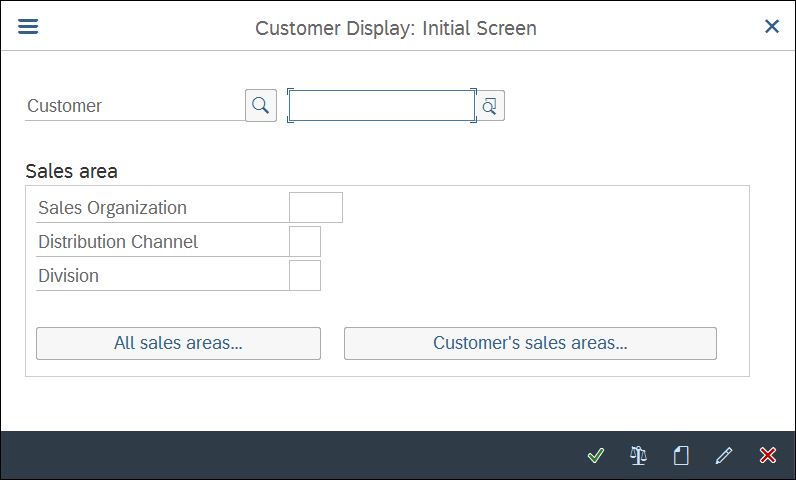Switch to edit with the pencil icon
796x480 pixels.
click(x=724, y=455)
